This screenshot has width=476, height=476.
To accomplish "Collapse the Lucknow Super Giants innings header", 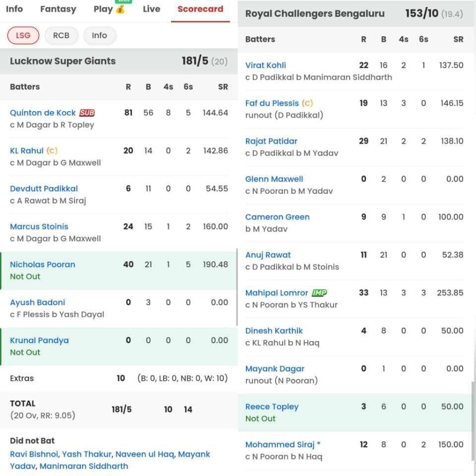I will (x=118, y=61).
